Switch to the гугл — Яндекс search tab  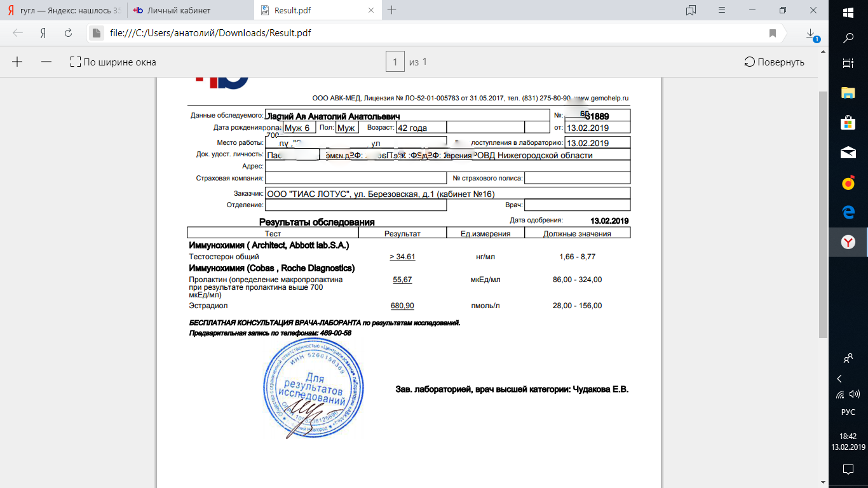tap(64, 10)
